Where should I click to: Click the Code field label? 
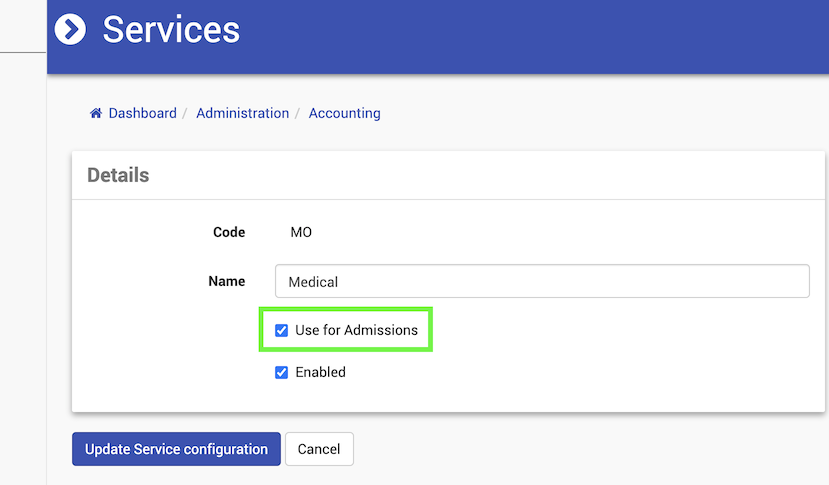point(229,232)
